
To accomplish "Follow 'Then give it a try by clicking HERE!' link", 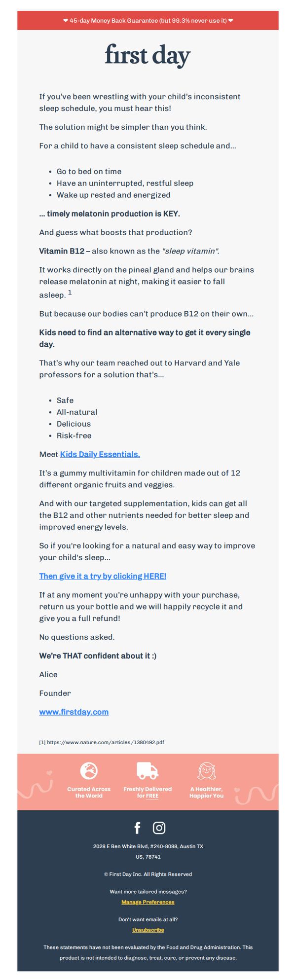I will coord(103,576).
